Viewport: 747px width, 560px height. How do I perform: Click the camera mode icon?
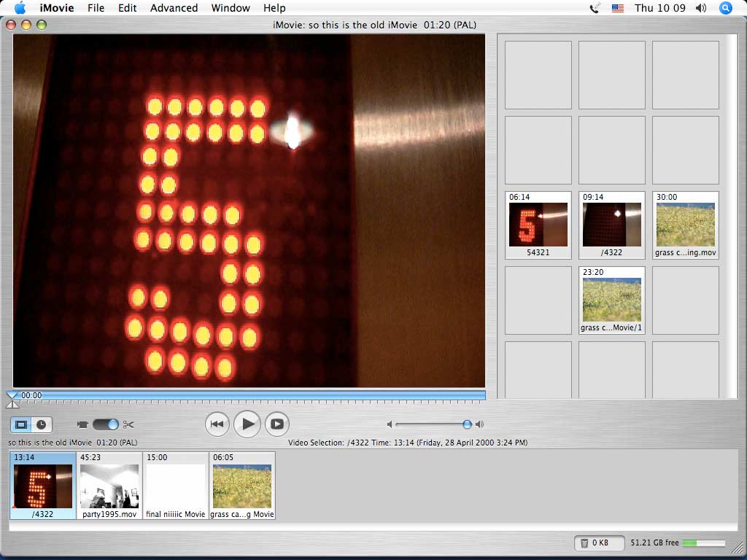click(82, 424)
